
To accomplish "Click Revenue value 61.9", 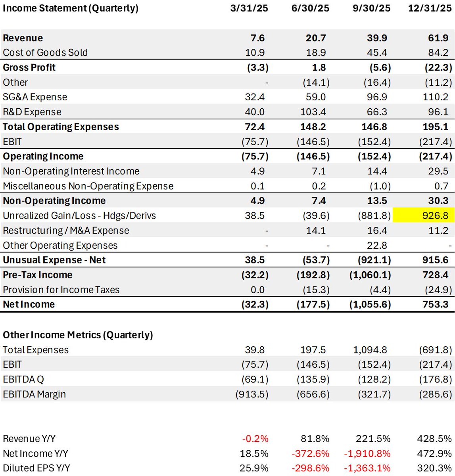I will [438, 38].
